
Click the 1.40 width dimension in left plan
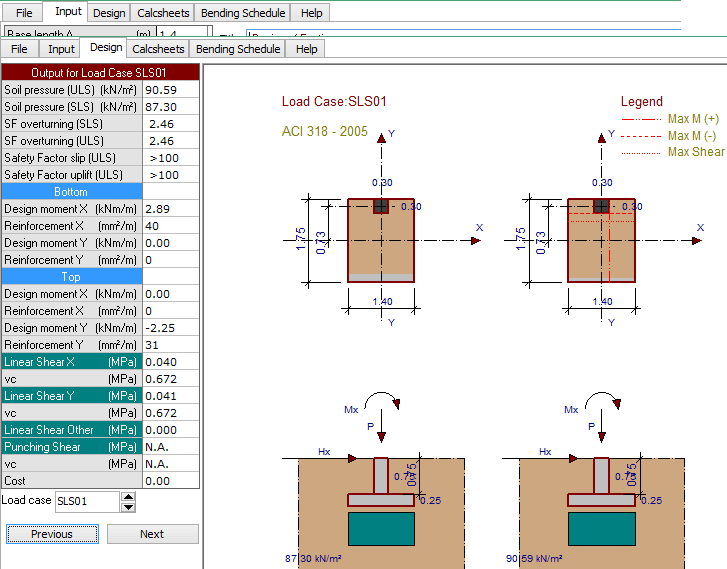click(x=382, y=302)
